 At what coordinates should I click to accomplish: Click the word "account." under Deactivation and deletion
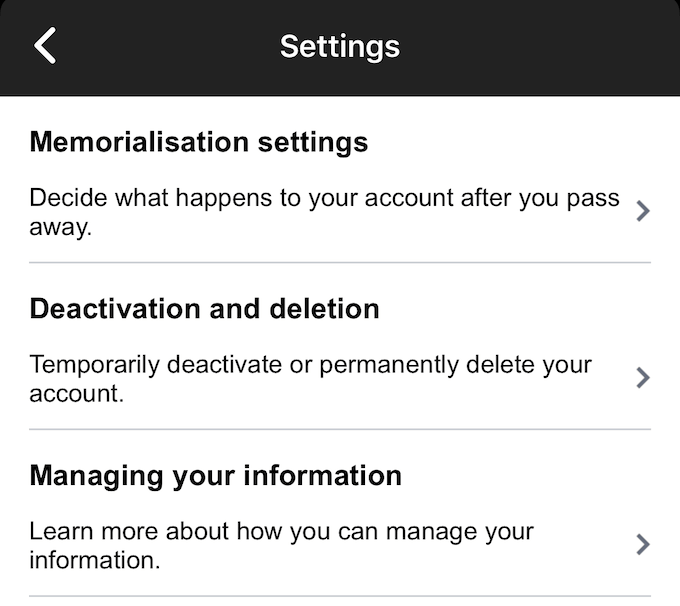coord(76,393)
